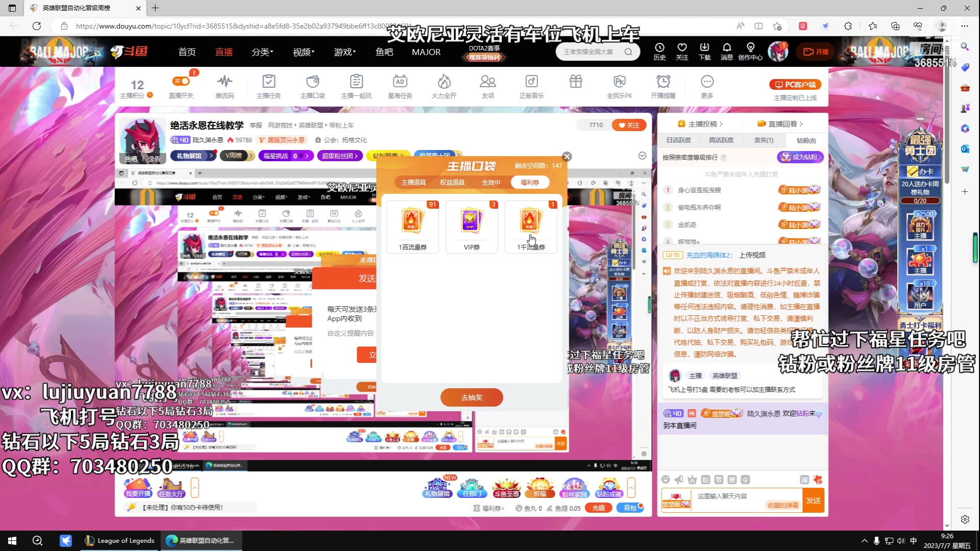Screen dimensions: 980x551
Task: Open 我要开播 icon at bottom left
Action: pos(138,487)
